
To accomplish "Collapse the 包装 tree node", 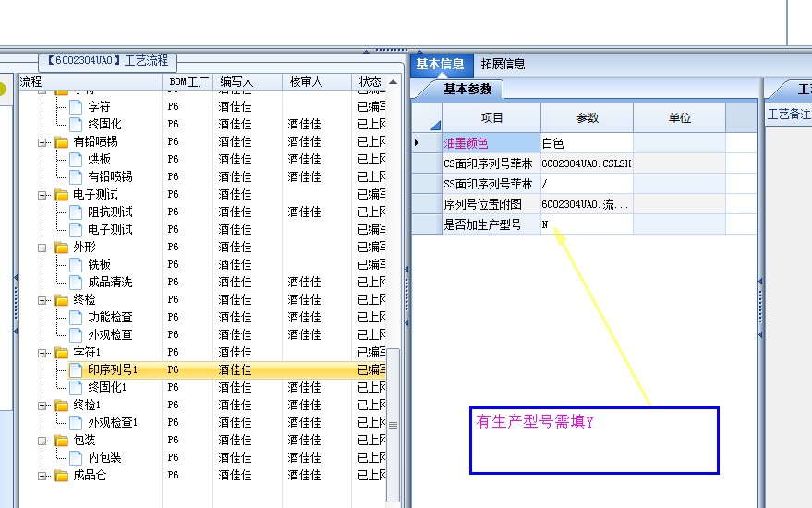I will pos(42,441).
